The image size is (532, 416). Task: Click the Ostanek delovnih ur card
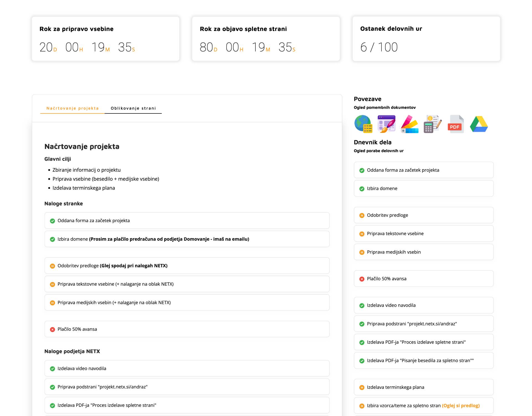(426, 39)
